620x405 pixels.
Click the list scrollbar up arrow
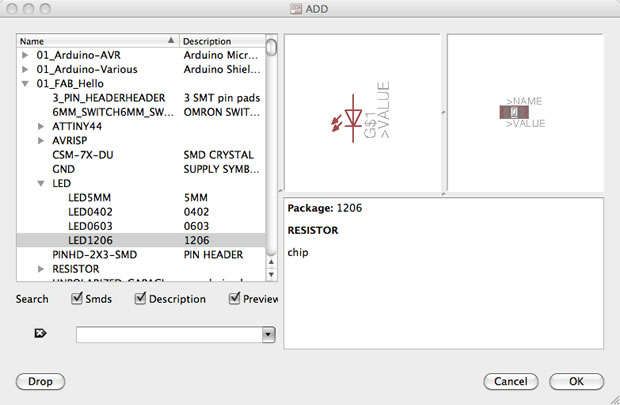pos(271,262)
